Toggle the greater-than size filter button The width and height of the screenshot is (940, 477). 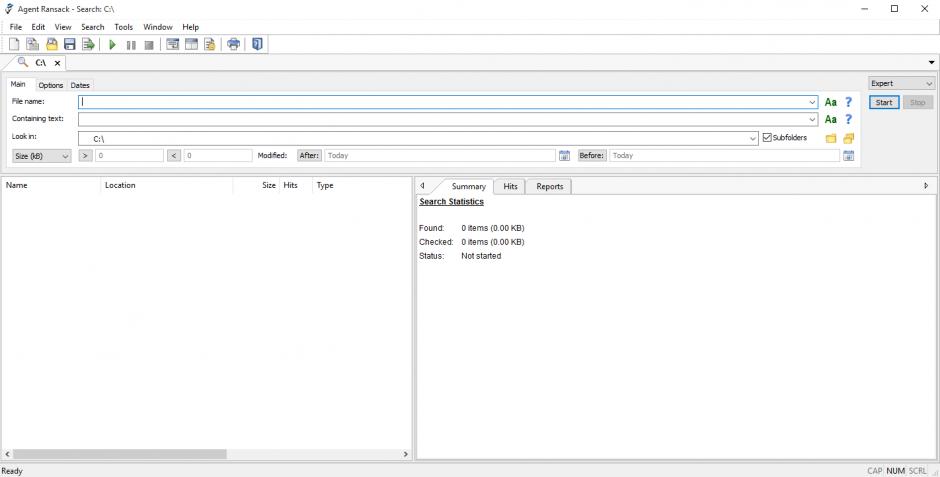(85, 156)
